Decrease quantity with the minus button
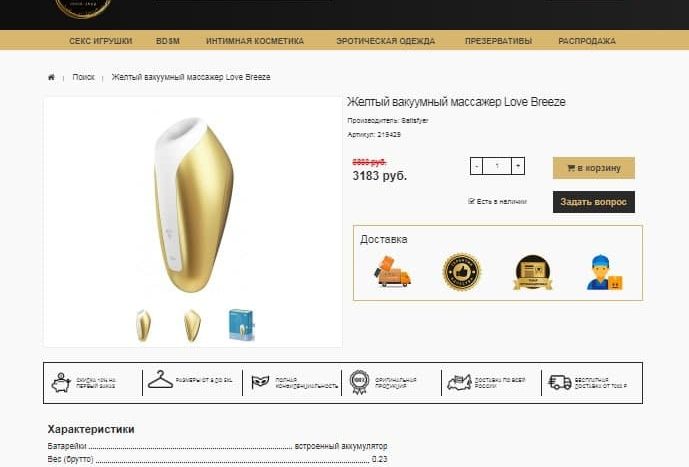Image resolution: width=689 pixels, height=467 pixels. [x=477, y=166]
